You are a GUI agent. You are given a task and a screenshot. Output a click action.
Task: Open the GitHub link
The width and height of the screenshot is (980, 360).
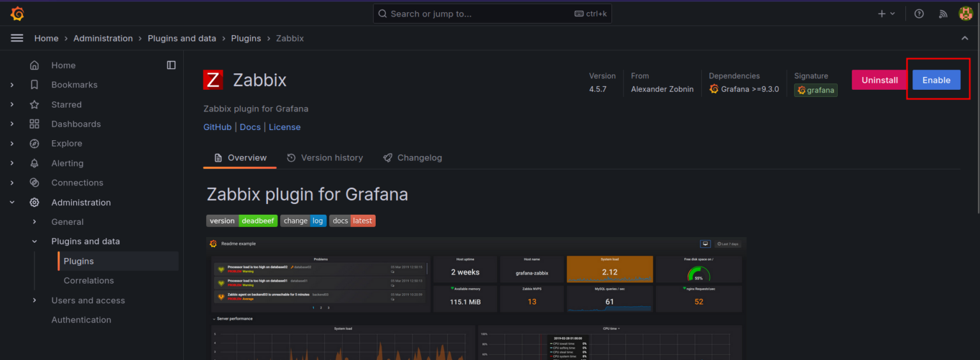218,127
